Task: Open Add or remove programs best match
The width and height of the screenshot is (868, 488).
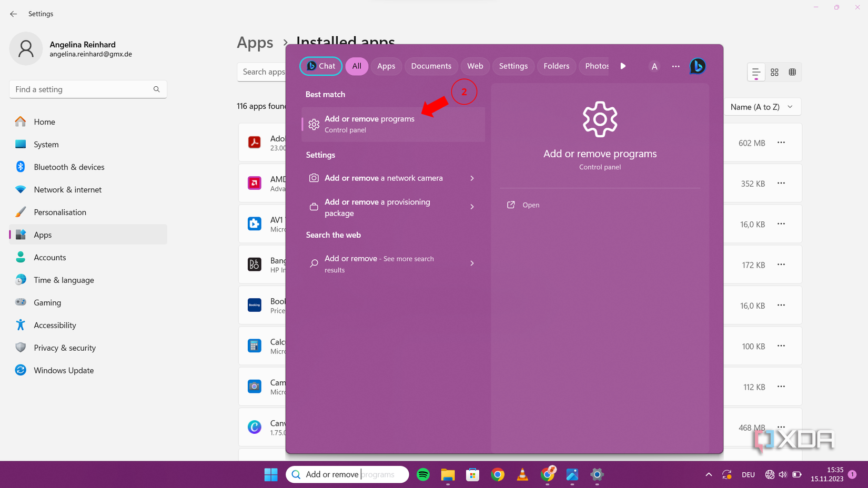Action: pos(392,124)
